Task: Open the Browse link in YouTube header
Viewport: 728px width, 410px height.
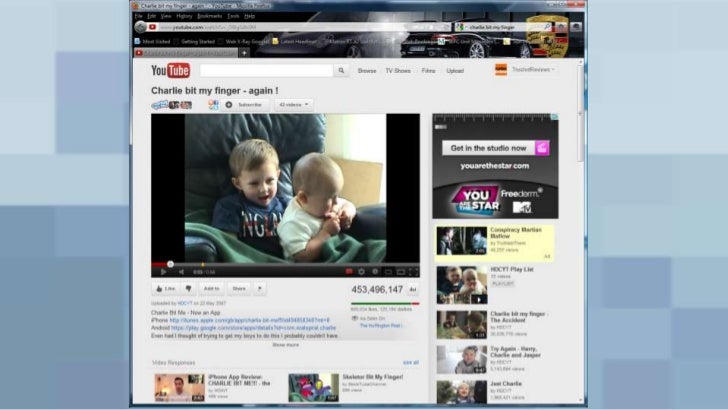Action: click(367, 71)
